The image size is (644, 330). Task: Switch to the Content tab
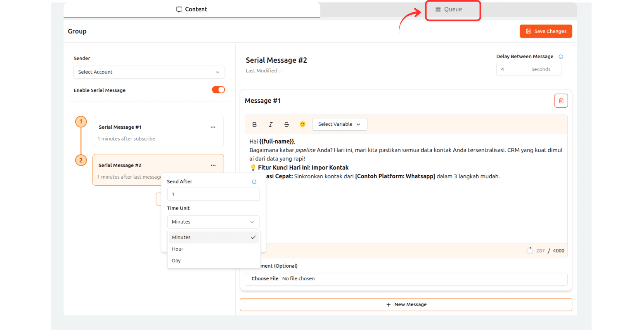click(x=192, y=9)
